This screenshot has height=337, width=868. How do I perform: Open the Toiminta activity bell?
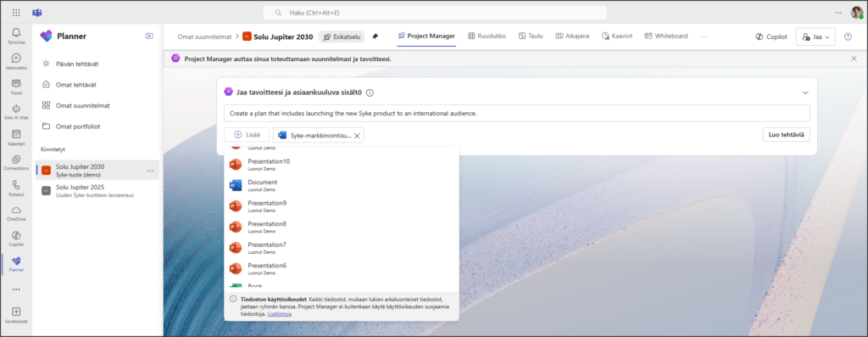[x=16, y=36]
